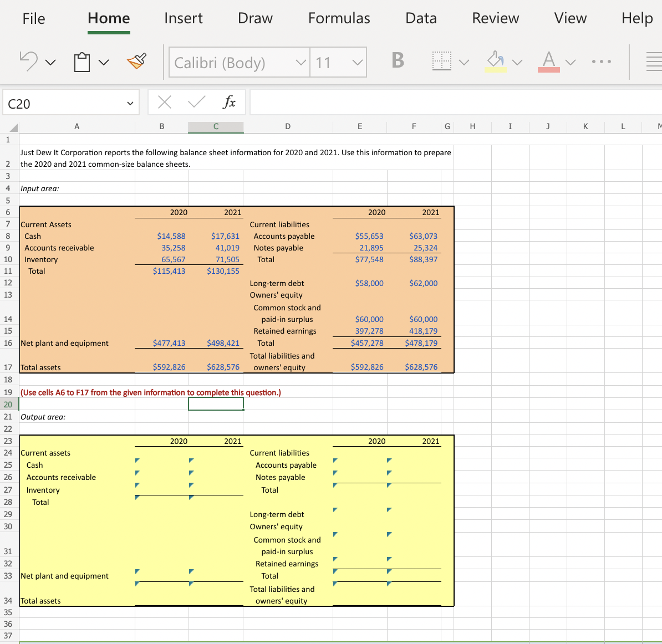This screenshot has width=662, height=644.
Task: Select the Draw menu tab
Action: click(255, 18)
